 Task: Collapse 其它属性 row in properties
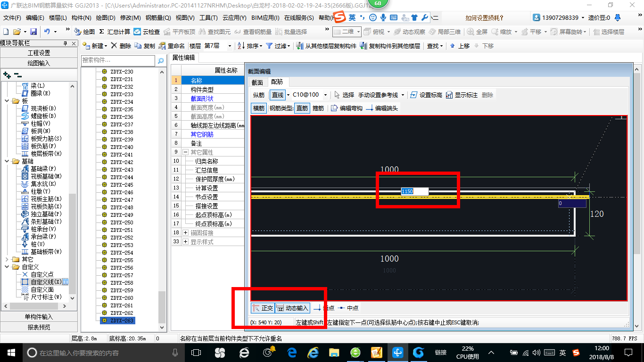(186, 152)
